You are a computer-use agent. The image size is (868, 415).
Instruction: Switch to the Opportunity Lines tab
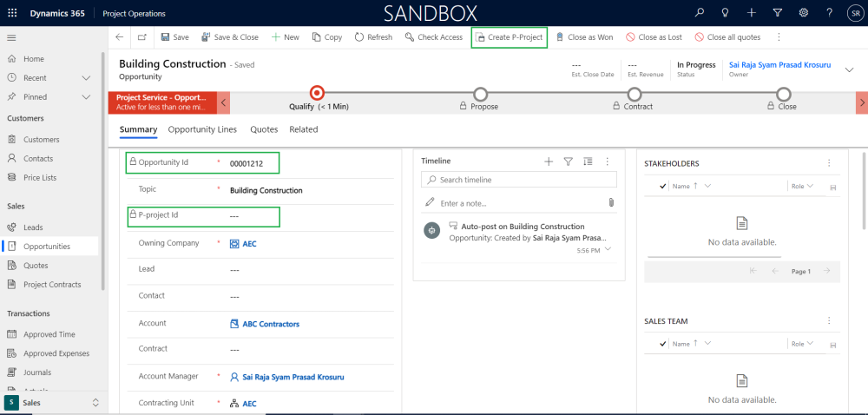tap(202, 129)
